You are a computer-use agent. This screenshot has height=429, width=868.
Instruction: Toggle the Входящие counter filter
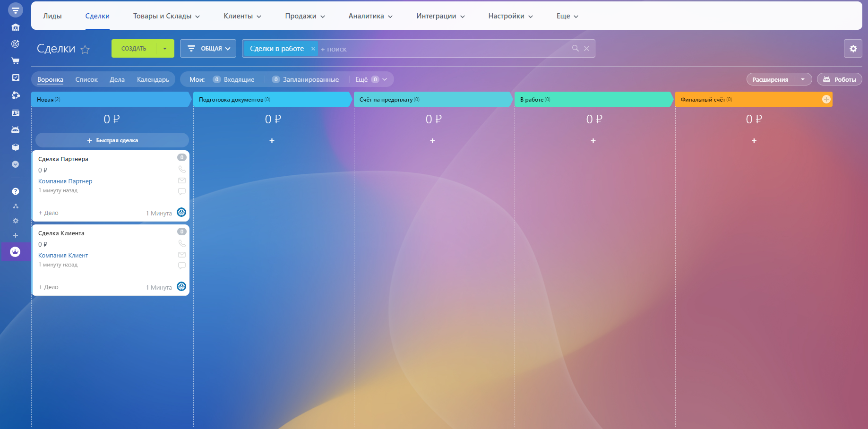click(234, 79)
